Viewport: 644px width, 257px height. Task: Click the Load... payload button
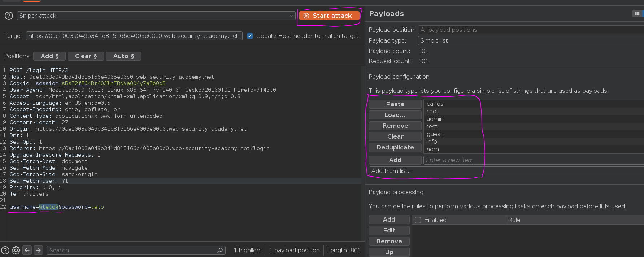point(395,115)
